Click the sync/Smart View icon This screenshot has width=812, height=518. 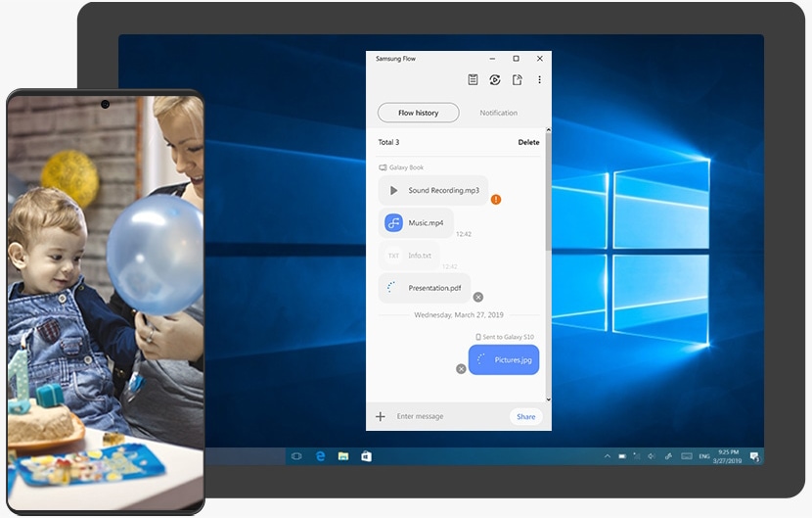coord(495,80)
